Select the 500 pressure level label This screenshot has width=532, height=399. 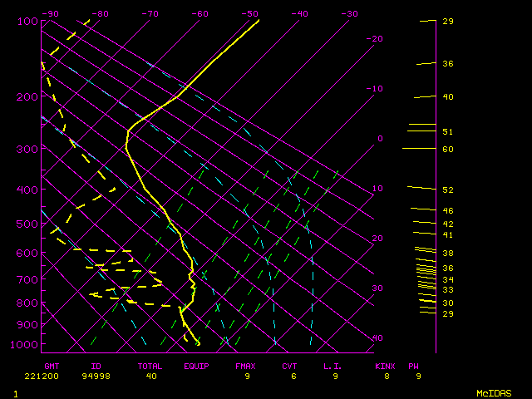[26, 224]
